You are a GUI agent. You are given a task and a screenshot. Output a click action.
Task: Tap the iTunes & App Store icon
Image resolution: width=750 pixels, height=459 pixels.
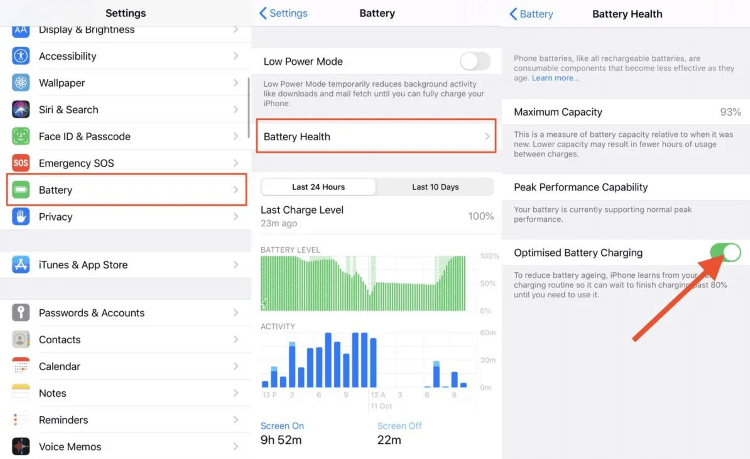pos(20,265)
